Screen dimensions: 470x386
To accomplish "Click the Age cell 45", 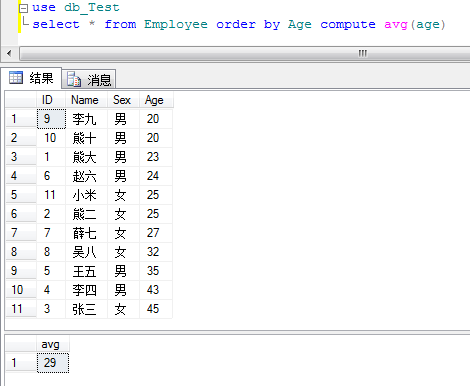I will [x=156, y=309].
